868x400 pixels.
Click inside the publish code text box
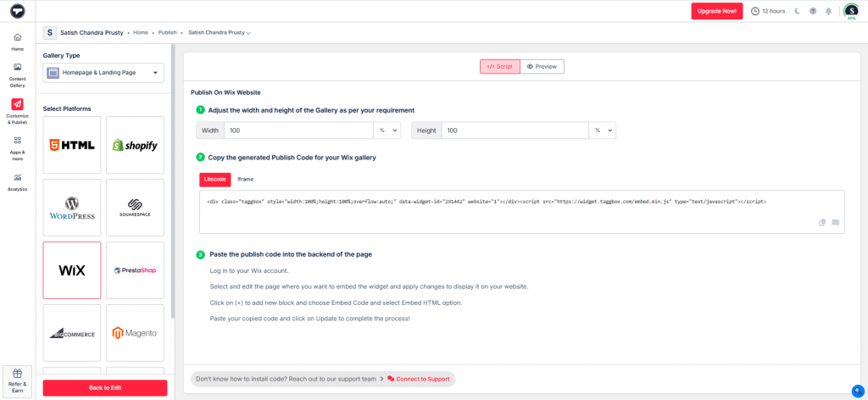[522, 212]
